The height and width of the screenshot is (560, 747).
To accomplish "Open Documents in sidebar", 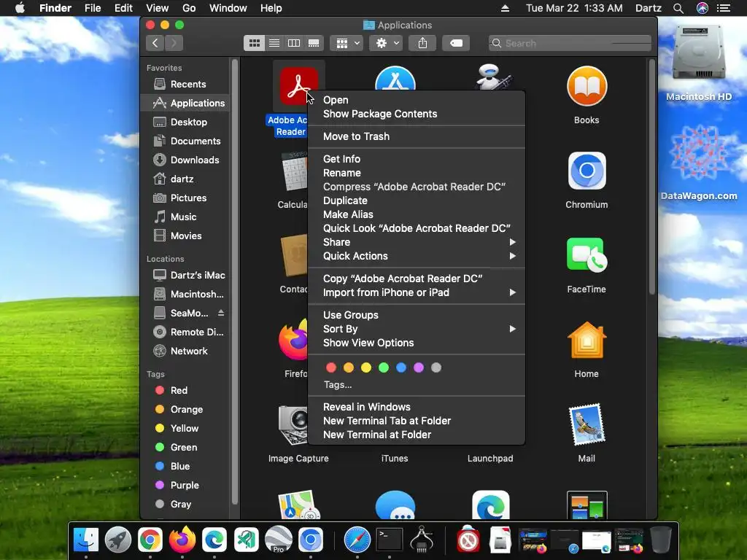I will (x=186, y=141).
